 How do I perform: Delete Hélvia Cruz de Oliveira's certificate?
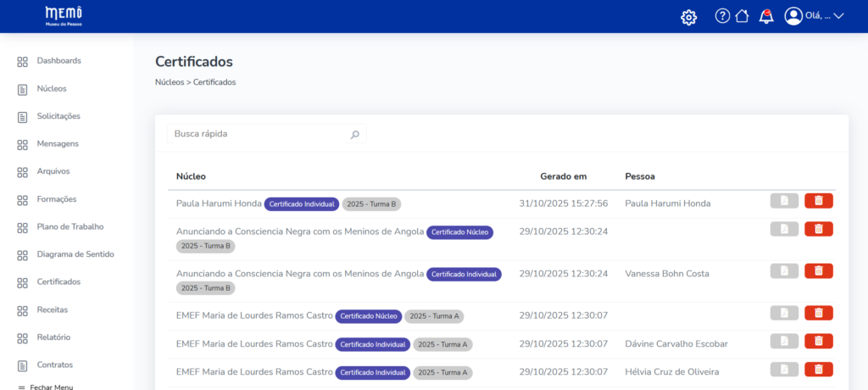(x=818, y=369)
